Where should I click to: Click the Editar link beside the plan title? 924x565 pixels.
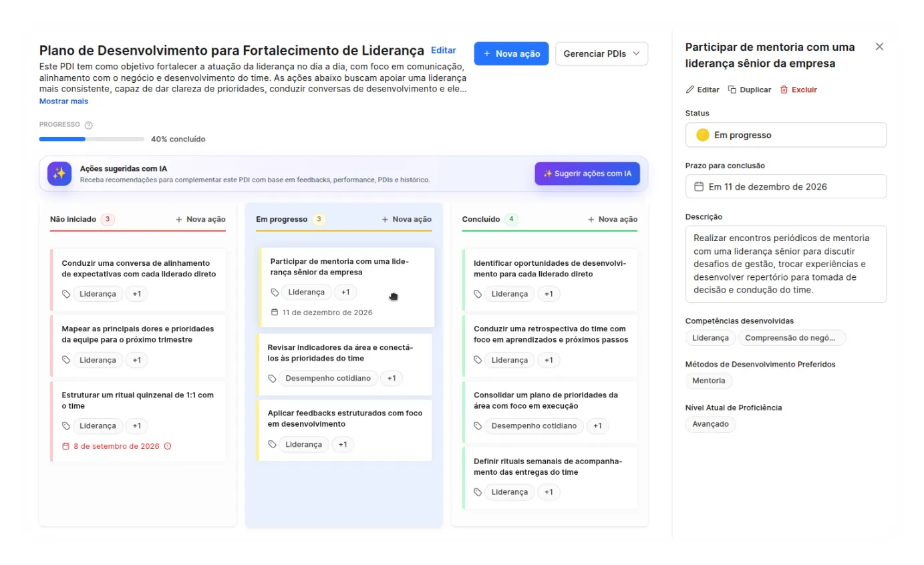click(x=444, y=50)
